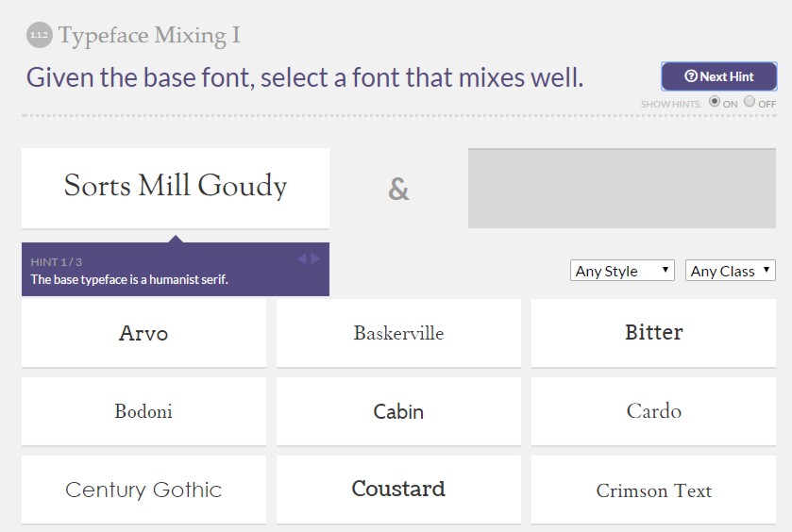This screenshot has height=532, width=792.
Task: Choose the Cardo font card
Action: (x=653, y=411)
